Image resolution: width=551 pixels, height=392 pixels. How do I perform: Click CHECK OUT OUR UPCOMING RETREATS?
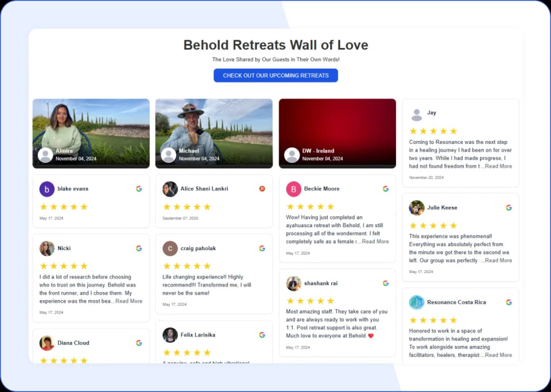click(x=275, y=75)
